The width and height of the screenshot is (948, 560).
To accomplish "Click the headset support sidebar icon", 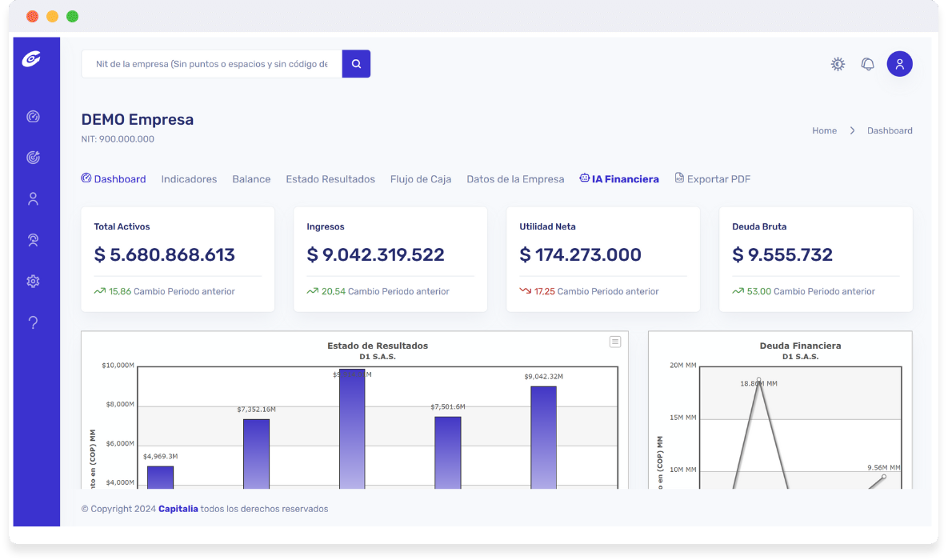I will (x=33, y=240).
